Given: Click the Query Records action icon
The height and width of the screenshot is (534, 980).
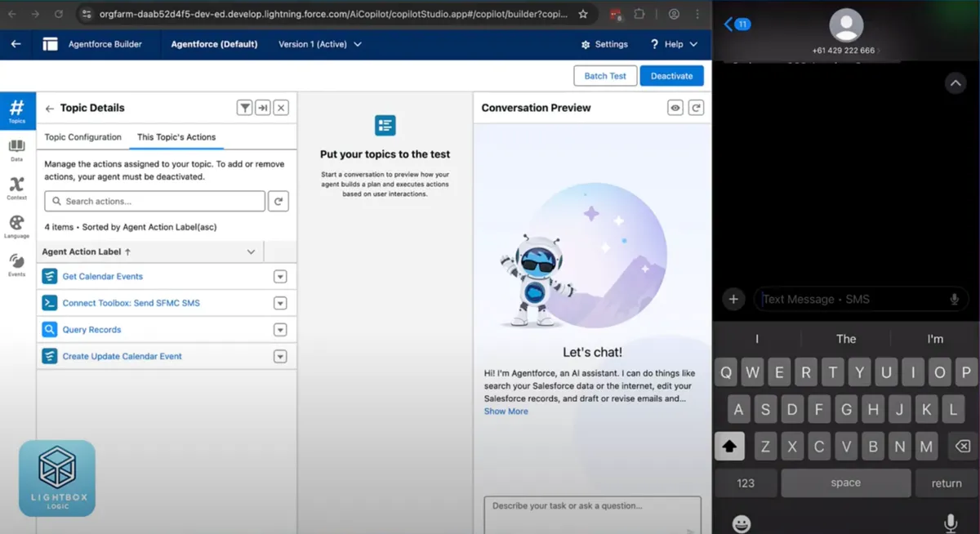Looking at the screenshot, I should [x=50, y=330].
